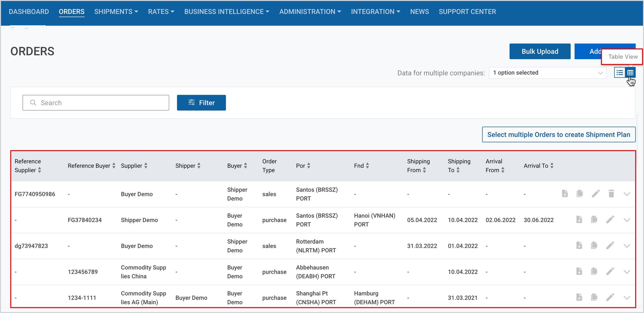Viewport: 644px width, 313px height.
Task: Click Select multiple Orders to create Shipment Plan
Action: pyautogui.click(x=558, y=135)
